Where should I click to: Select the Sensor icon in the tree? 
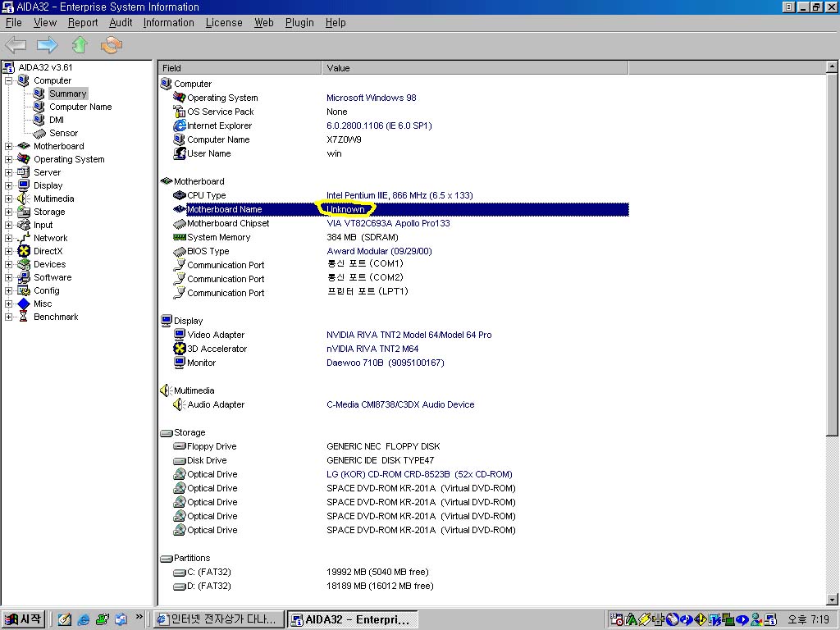click(39, 133)
